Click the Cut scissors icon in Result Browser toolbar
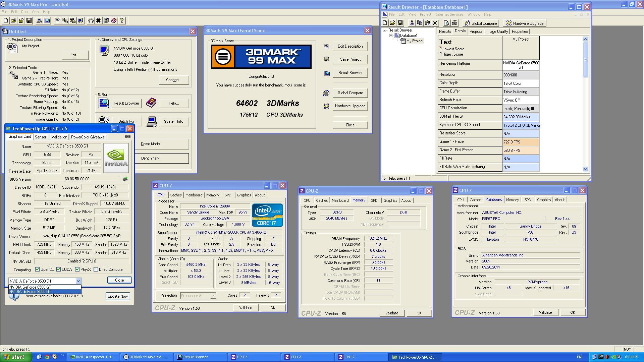 pyautogui.click(x=412, y=23)
